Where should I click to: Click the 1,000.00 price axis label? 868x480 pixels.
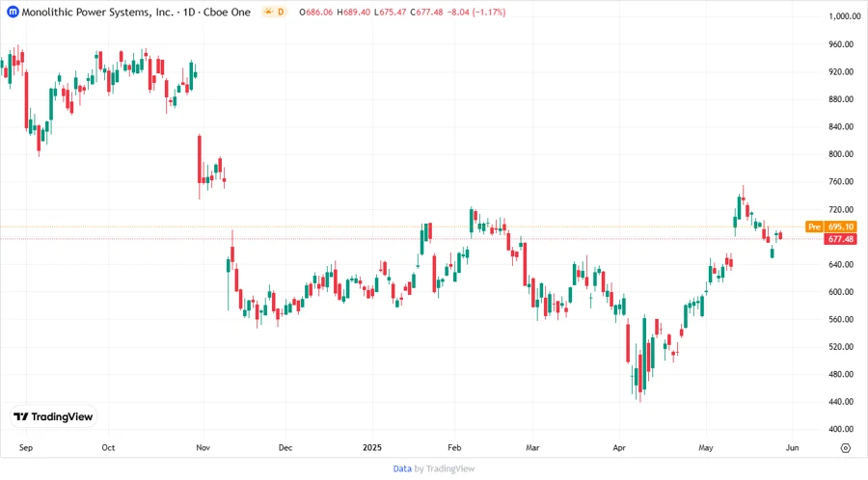tap(844, 16)
